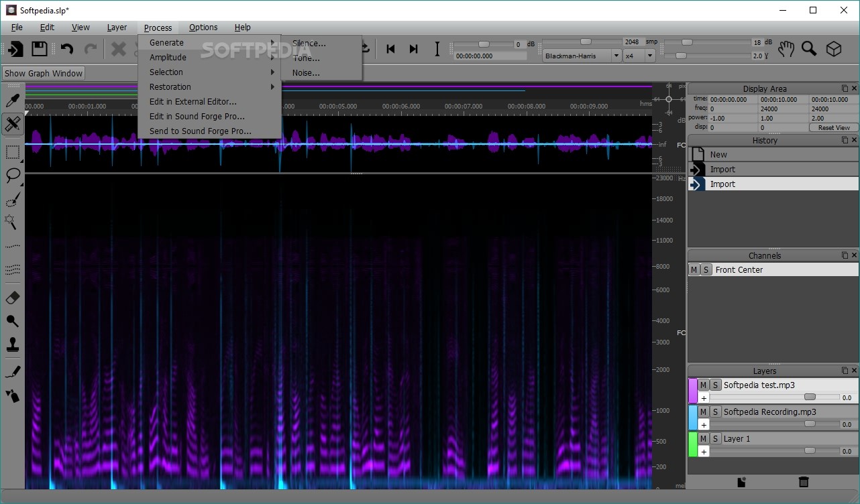Open the Layer menu
The width and height of the screenshot is (860, 504).
[117, 27]
